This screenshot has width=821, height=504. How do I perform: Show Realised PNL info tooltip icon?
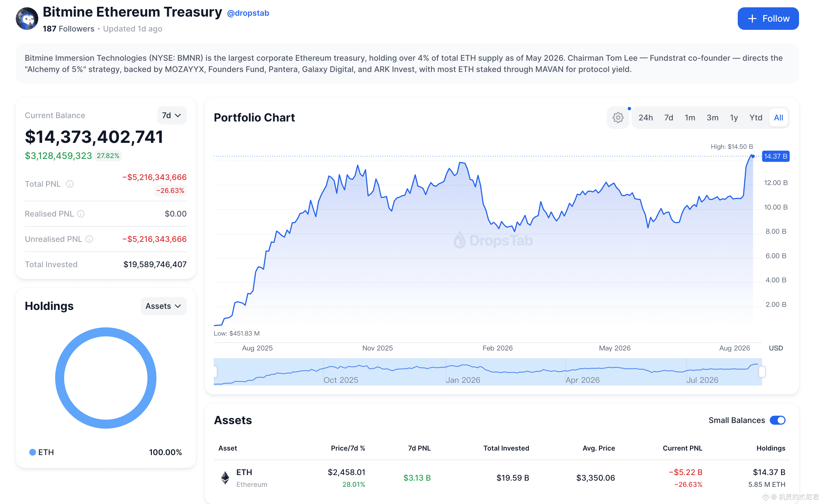click(81, 214)
